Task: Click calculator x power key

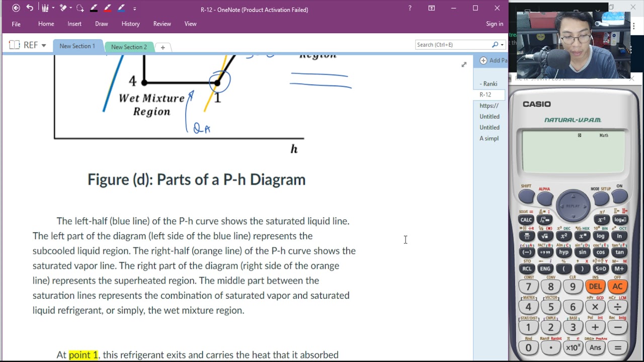Action: click(x=582, y=236)
